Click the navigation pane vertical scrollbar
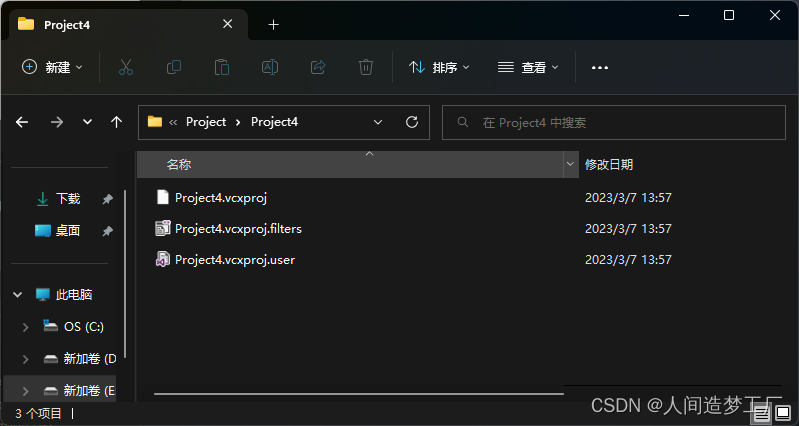This screenshot has width=799, height=426. [x=125, y=274]
